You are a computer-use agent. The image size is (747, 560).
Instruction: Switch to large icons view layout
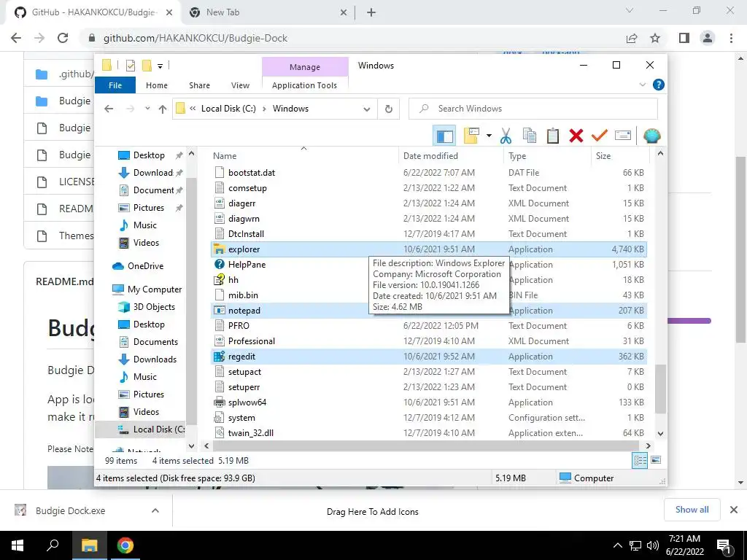(x=656, y=460)
